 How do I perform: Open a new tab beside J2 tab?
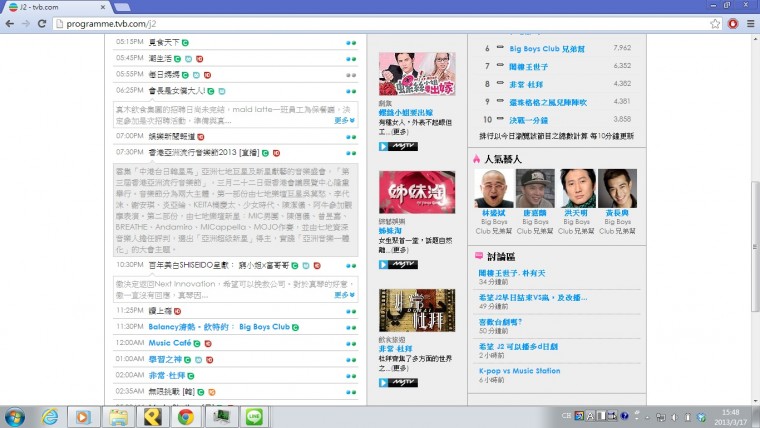pos(122,7)
